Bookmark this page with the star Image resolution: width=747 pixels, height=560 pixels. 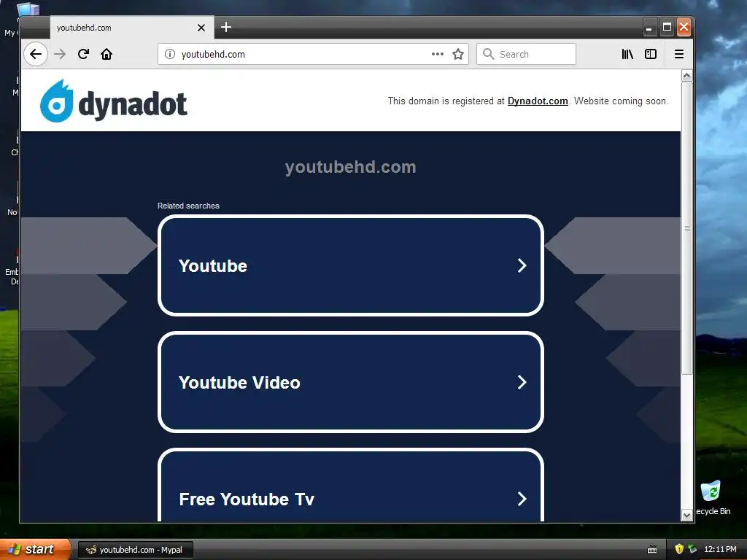tap(458, 54)
